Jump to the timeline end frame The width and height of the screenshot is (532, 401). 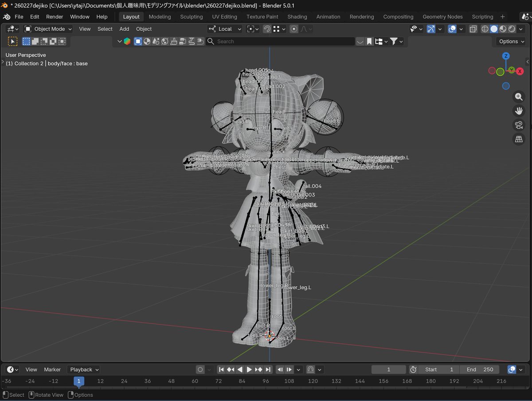coord(268,370)
